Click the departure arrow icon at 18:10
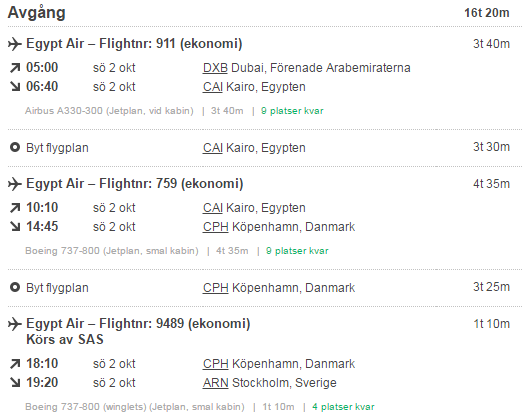 click(15, 364)
